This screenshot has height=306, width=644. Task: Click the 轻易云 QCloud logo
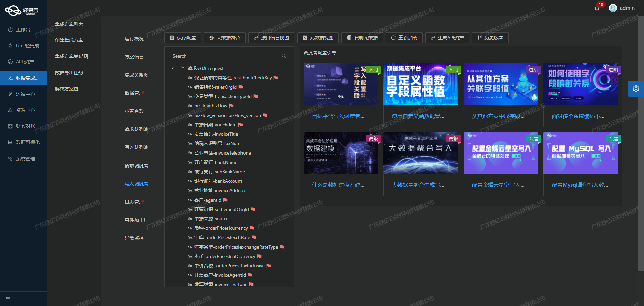(20, 10)
